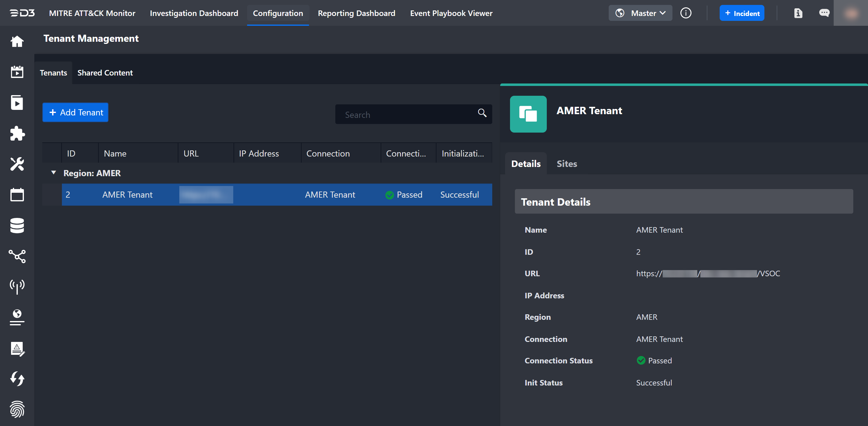The image size is (868, 426).
Task: Click the antenna broadcast sidebar icon
Action: (x=17, y=286)
